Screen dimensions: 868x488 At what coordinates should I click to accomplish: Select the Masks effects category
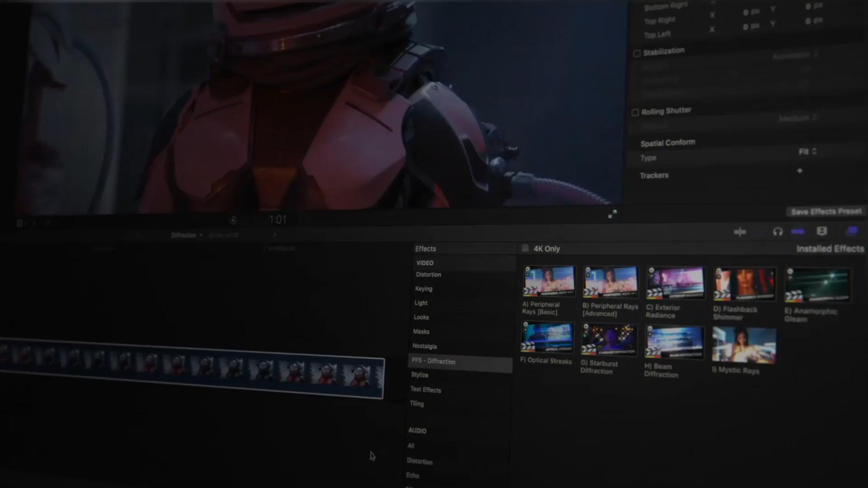(421, 332)
